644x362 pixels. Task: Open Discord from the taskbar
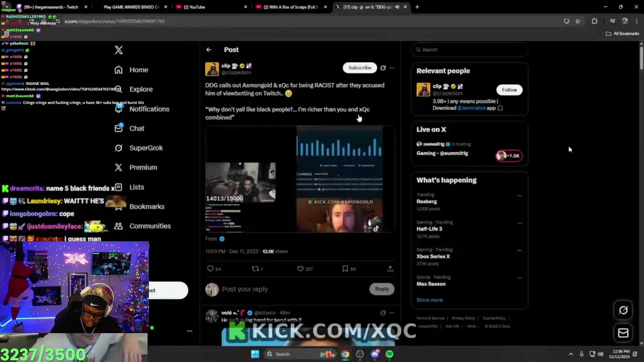click(375, 354)
